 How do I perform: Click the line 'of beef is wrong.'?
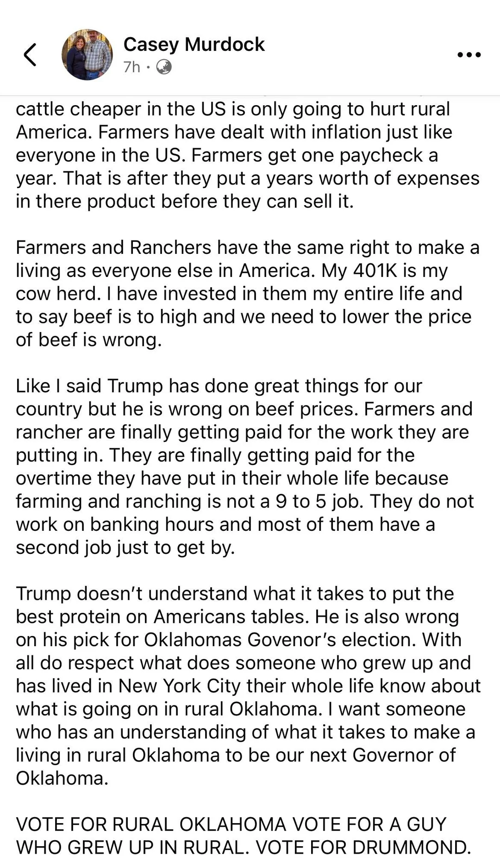[x=89, y=340]
